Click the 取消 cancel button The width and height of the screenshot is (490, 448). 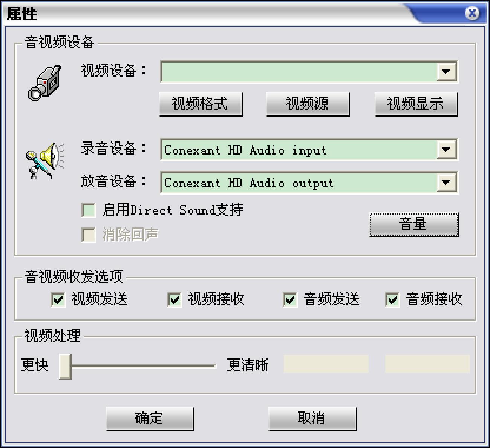click(312, 419)
